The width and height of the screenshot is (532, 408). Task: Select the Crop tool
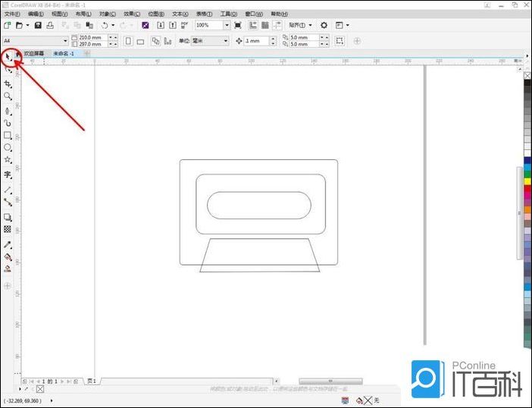coord(8,83)
